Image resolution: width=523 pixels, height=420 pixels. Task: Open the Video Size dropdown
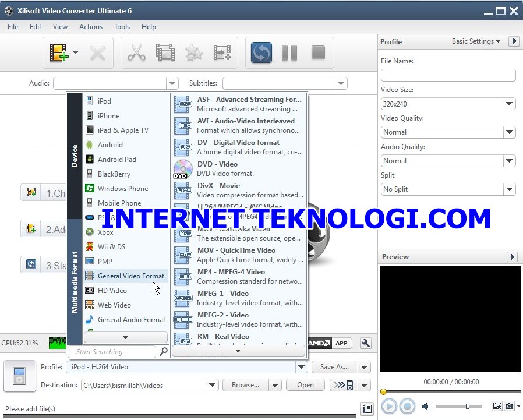click(510, 104)
